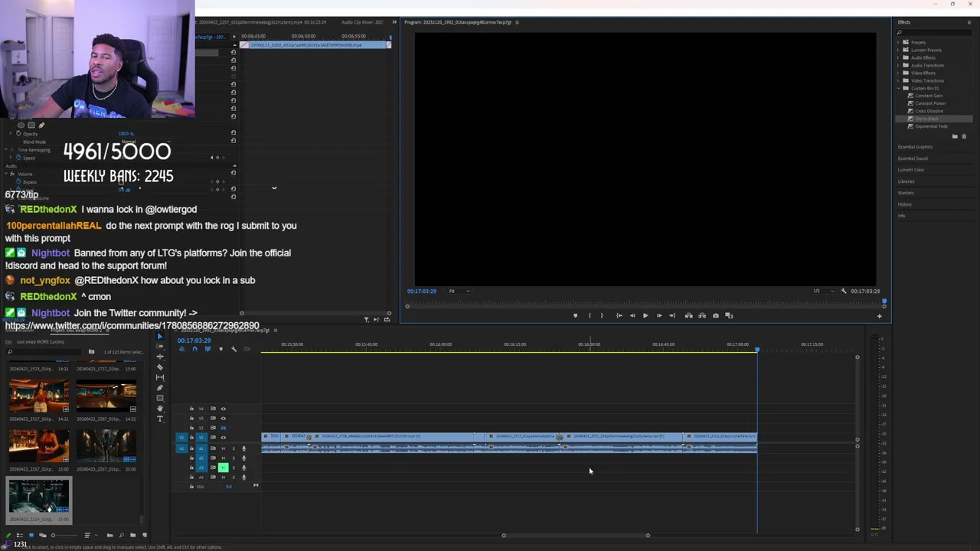Open the Markers panel tab
Screen dimensions: 980x551
[906, 193]
